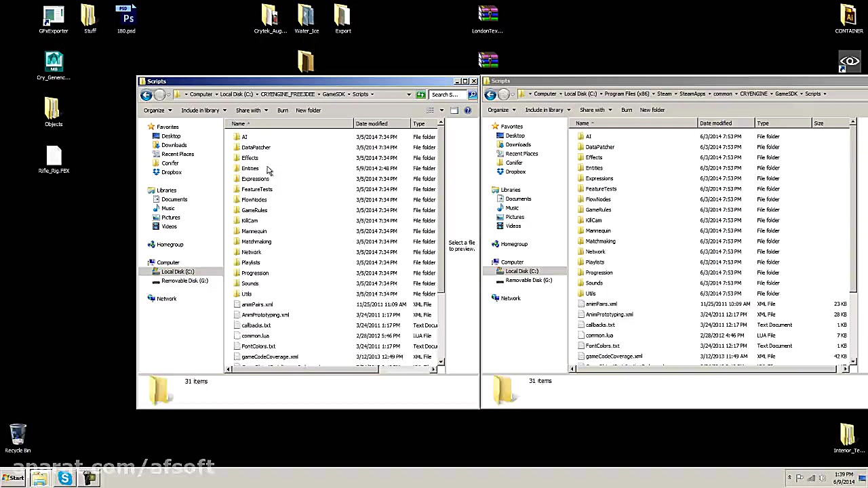The width and height of the screenshot is (868, 488).
Task: Open the LondonTex archive on the desktop
Action: 488,14
